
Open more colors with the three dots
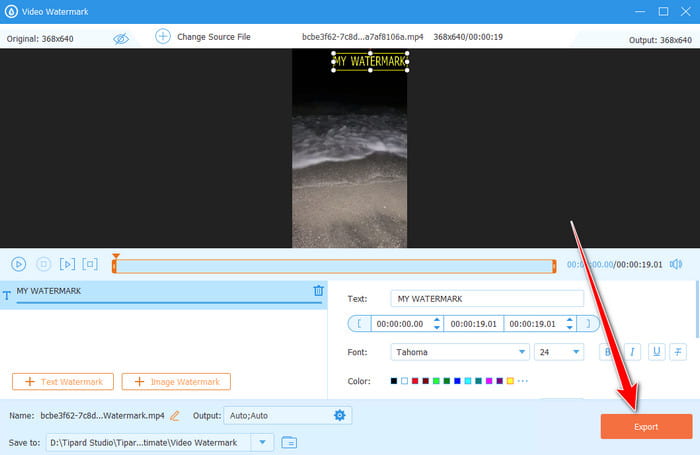pyautogui.click(x=523, y=381)
